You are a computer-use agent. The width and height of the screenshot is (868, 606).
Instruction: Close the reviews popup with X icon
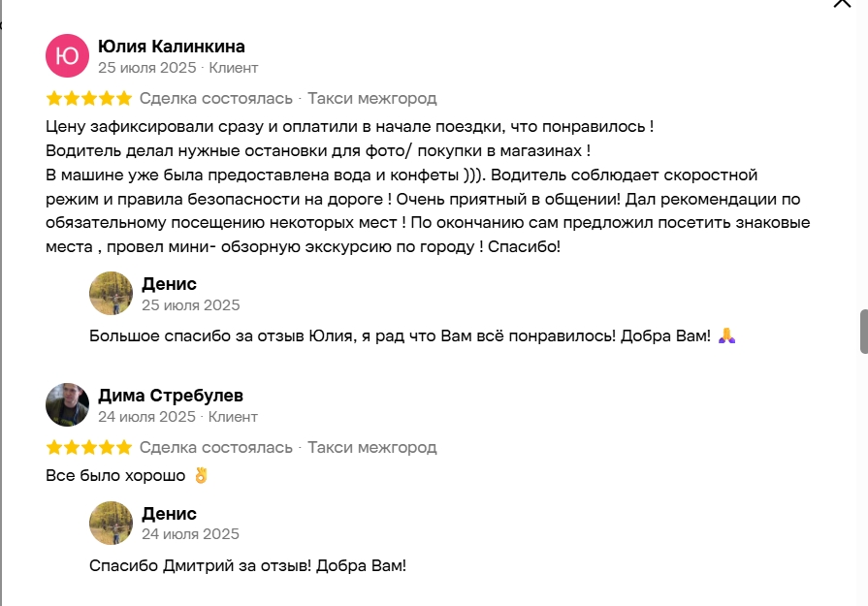click(842, 3)
